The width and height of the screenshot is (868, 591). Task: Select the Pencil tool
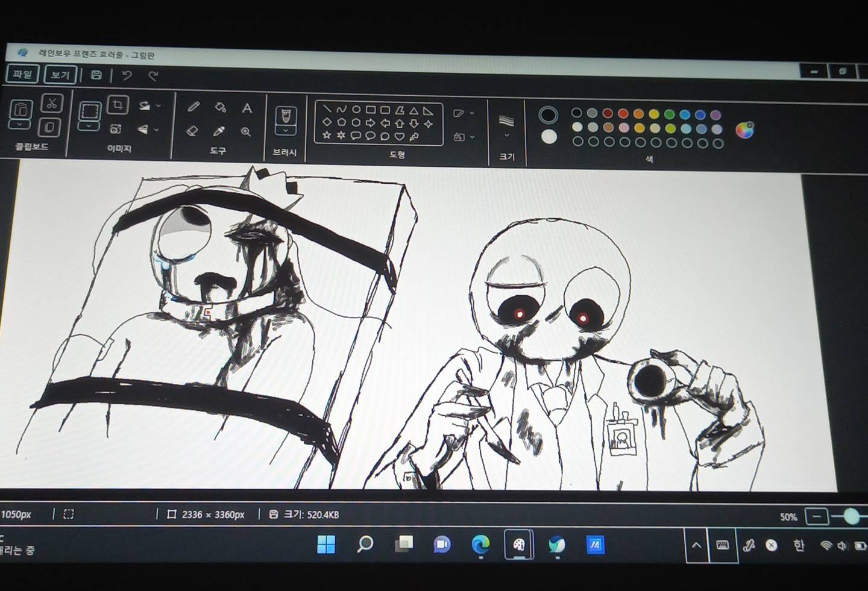tap(193, 107)
